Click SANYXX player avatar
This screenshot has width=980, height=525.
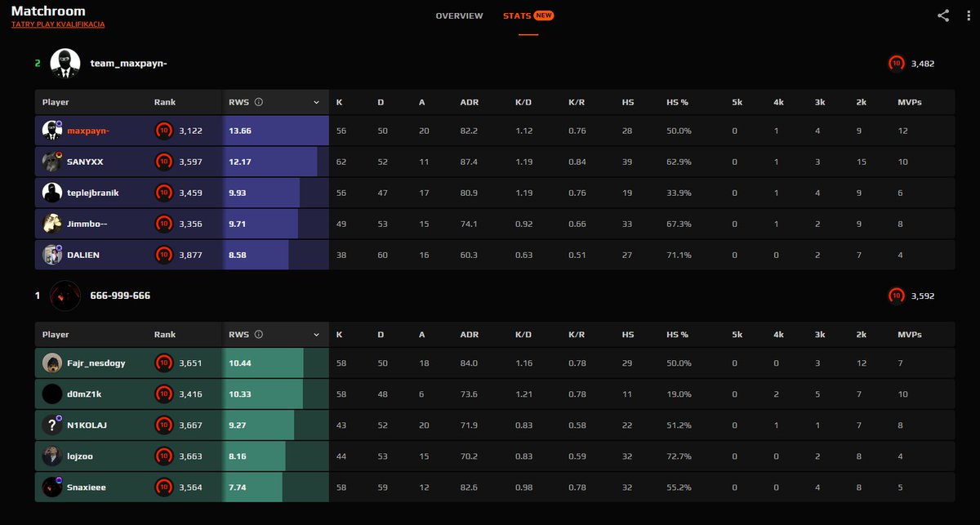(x=52, y=162)
